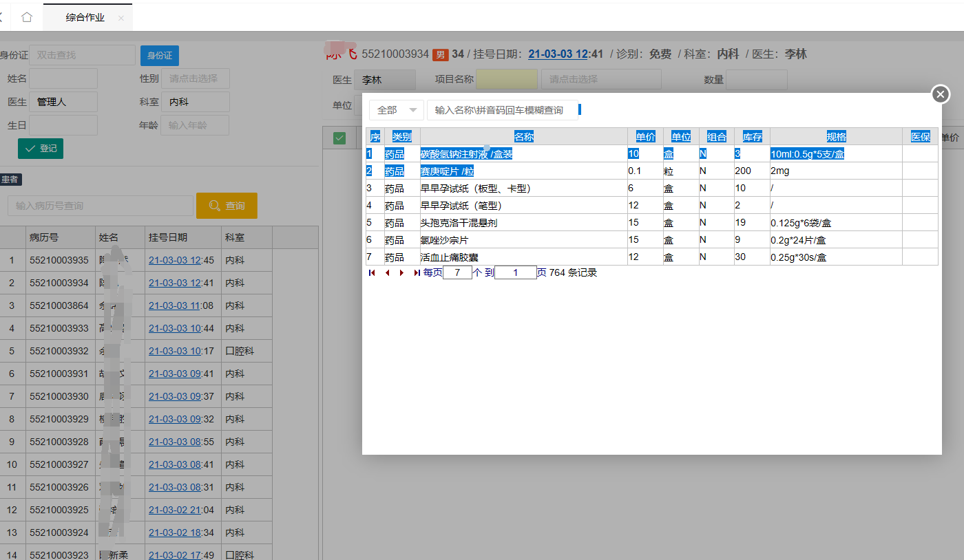Screen dimensions: 964x560
Task: Click the green 登记 button
Action: click(41, 148)
